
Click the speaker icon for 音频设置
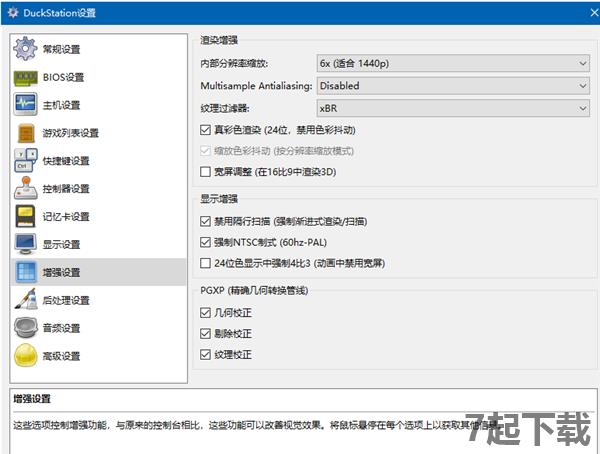pyautogui.click(x=25, y=328)
